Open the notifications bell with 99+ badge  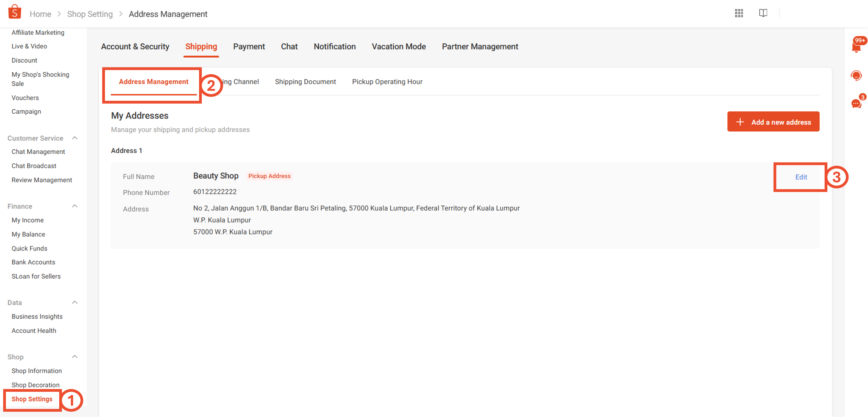[x=856, y=47]
